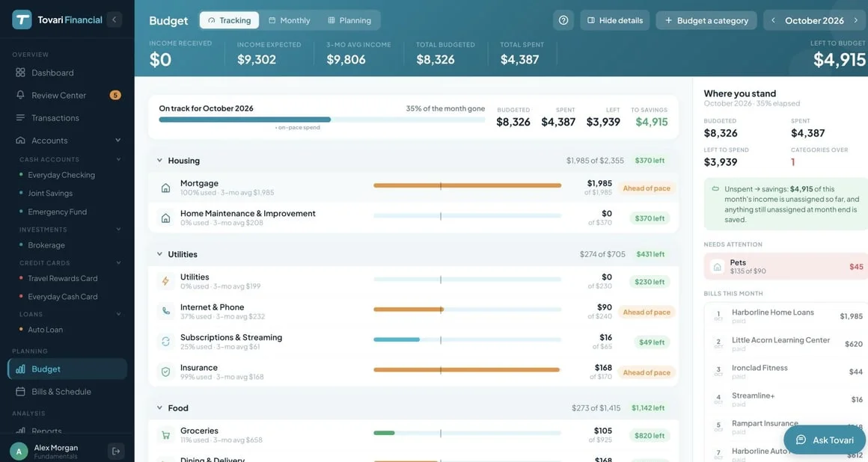Image resolution: width=868 pixels, height=462 pixels.
Task: Click the Alex Morgan avatar circle
Action: click(19, 452)
